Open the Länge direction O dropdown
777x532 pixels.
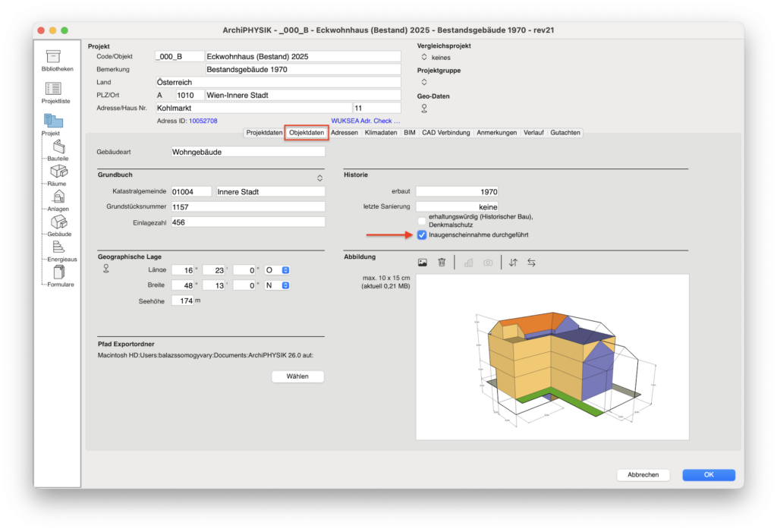click(x=278, y=270)
